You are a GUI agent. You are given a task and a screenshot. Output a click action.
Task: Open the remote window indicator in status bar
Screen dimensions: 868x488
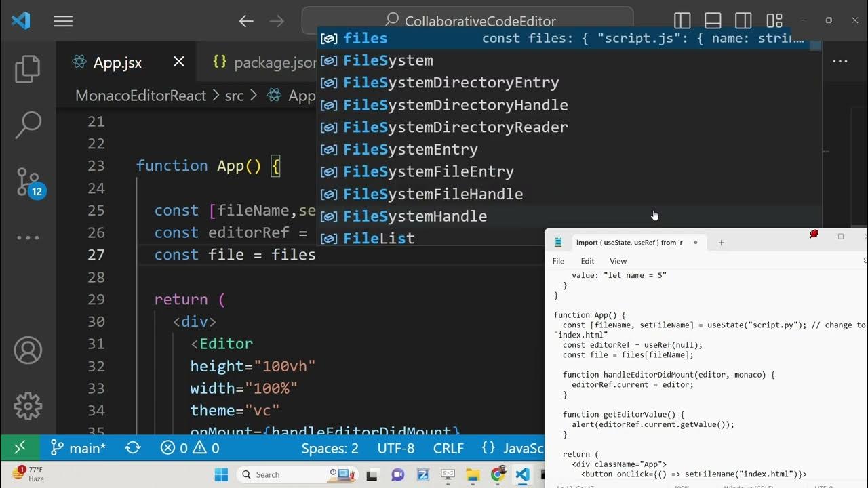click(20, 448)
